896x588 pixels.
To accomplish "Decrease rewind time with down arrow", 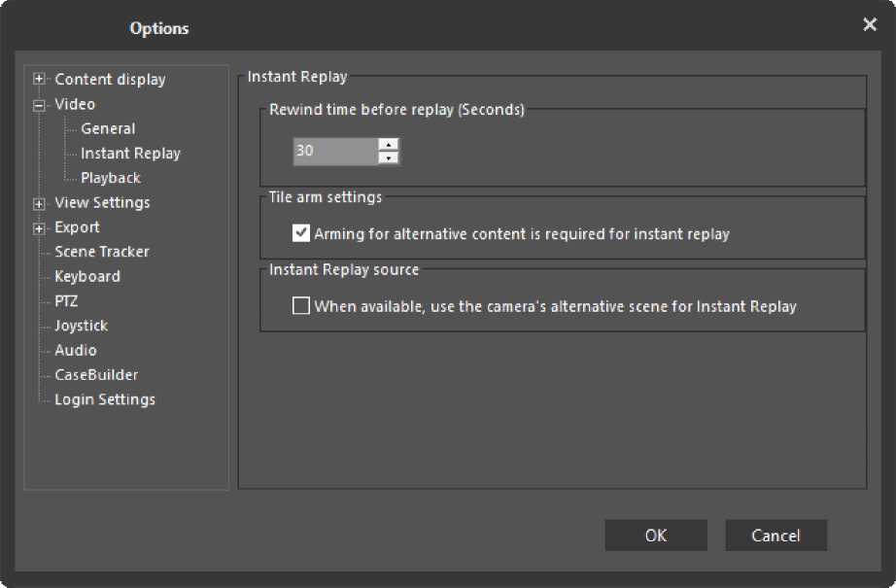I will pyautogui.click(x=389, y=157).
